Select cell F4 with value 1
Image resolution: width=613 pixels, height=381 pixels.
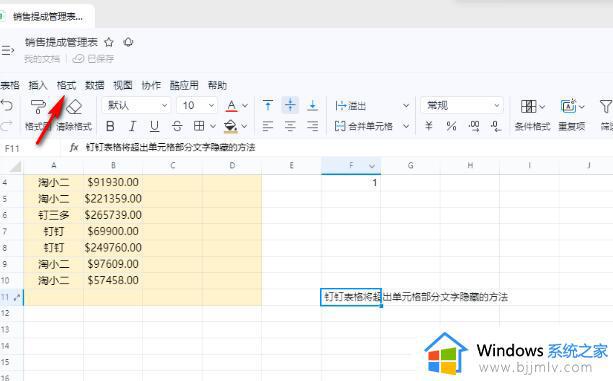point(351,182)
